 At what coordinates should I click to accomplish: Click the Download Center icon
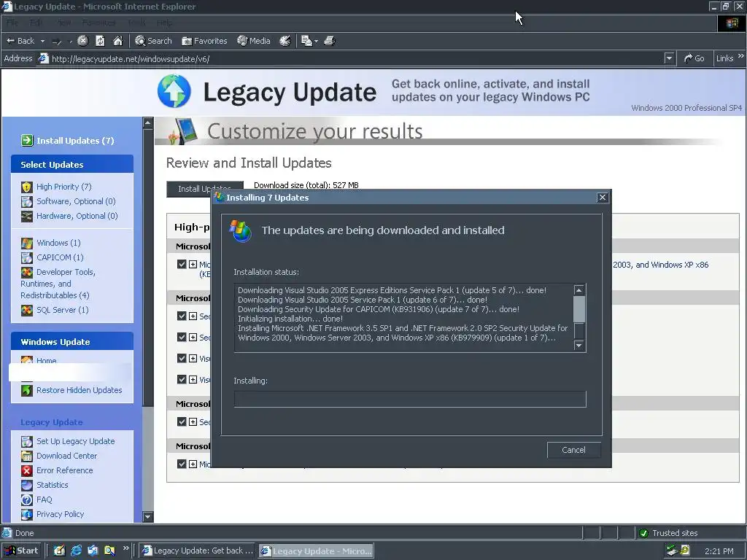point(27,456)
